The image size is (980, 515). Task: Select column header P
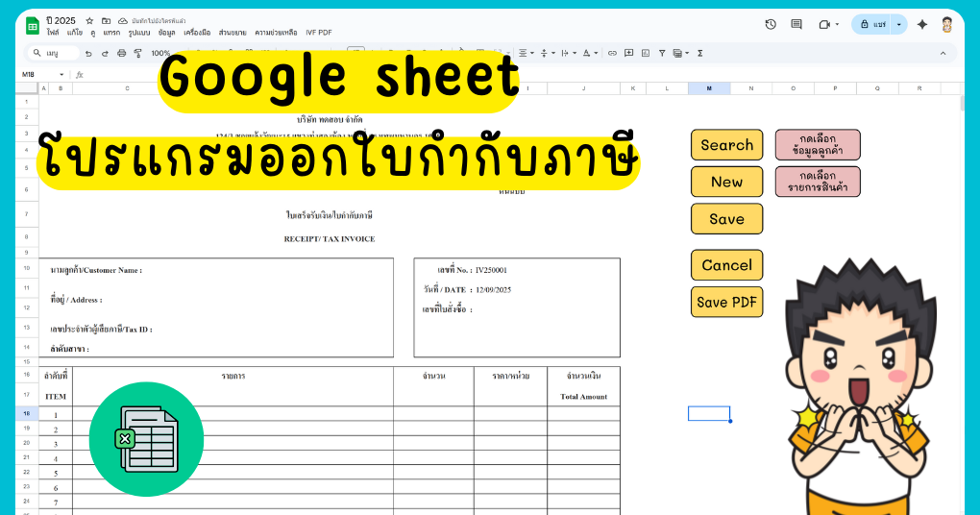point(835,88)
